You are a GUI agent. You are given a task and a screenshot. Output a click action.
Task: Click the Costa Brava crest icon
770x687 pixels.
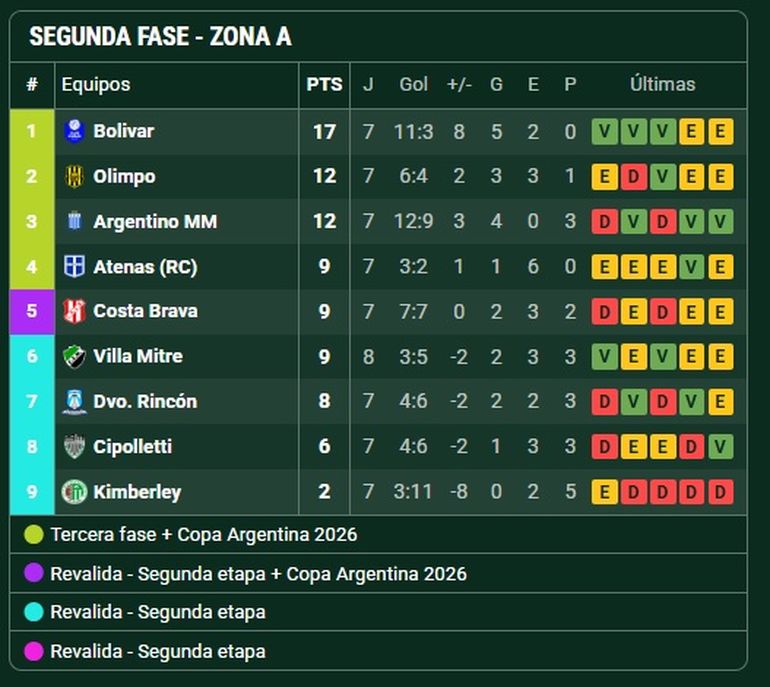(x=74, y=311)
